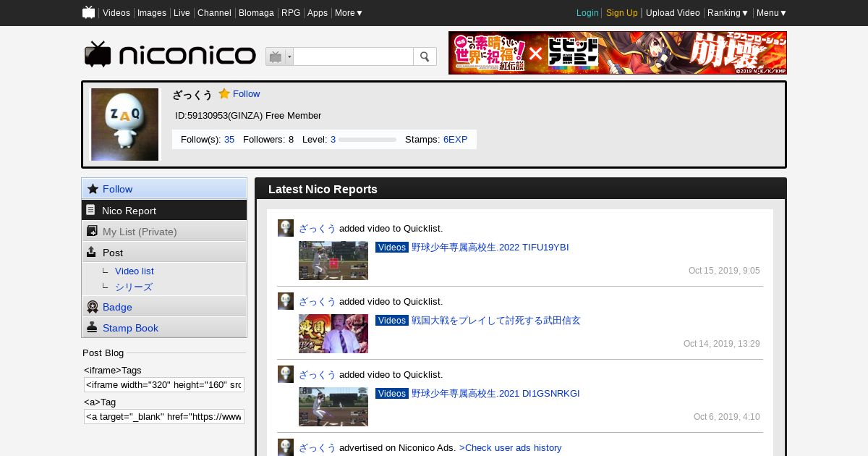The width and height of the screenshot is (868, 456).
Task: Click the a Tag code field
Action: (164, 416)
